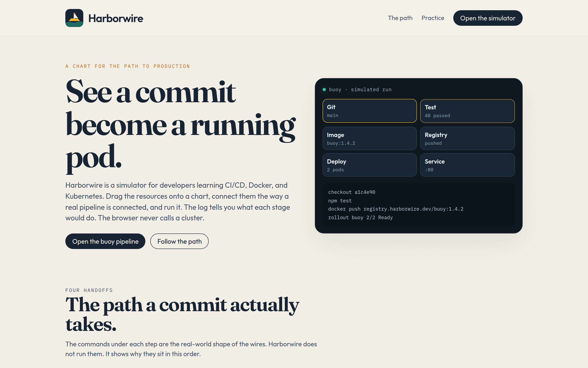Click the 'checkout a1c4e90' log line
Viewport: 588px width, 368px height.
pos(352,192)
